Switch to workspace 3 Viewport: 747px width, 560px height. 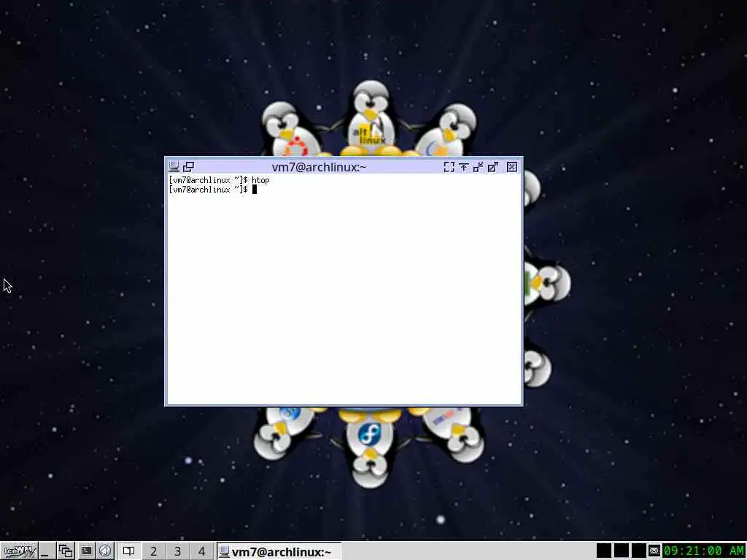(177, 551)
